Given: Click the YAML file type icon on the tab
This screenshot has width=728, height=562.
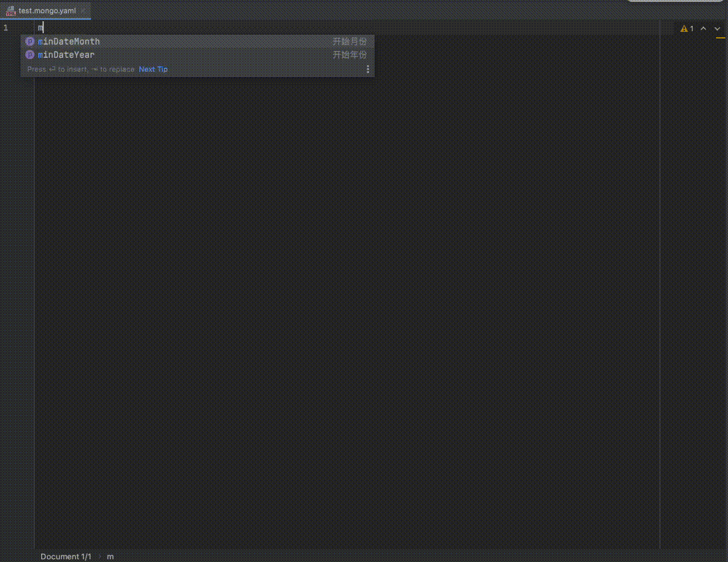Looking at the screenshot, I should [x=11, y=11].
